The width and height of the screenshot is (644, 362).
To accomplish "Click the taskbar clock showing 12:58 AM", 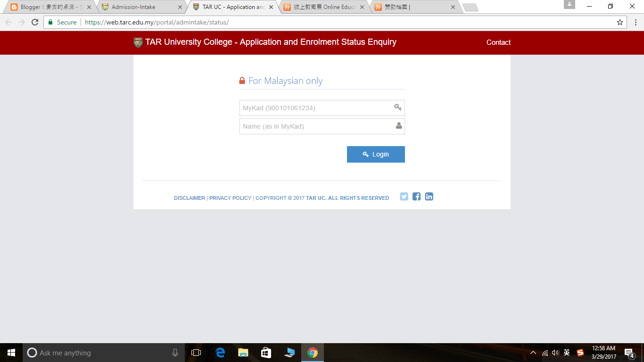I will pos(603,353).
